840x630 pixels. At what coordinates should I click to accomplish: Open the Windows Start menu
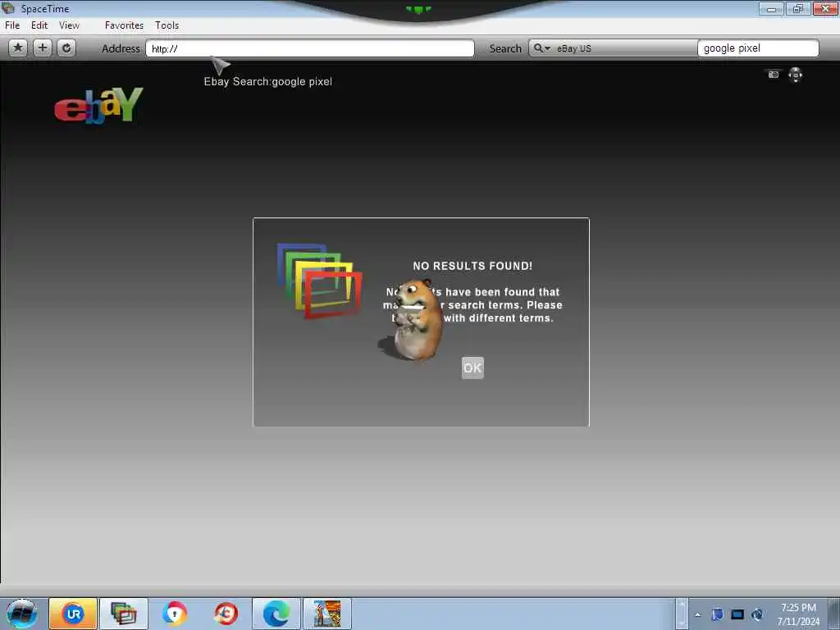pyautogui.click(x=21, y=614)
